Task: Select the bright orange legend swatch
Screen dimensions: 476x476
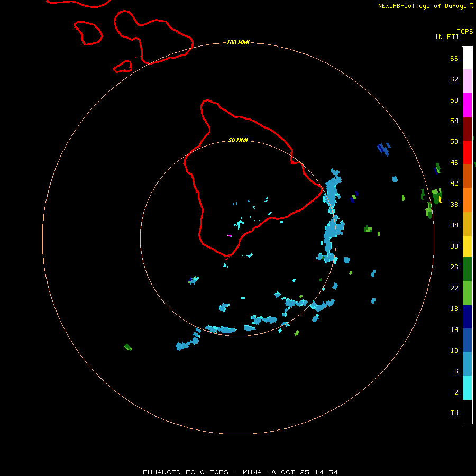Action: click(x=467, y=200)
